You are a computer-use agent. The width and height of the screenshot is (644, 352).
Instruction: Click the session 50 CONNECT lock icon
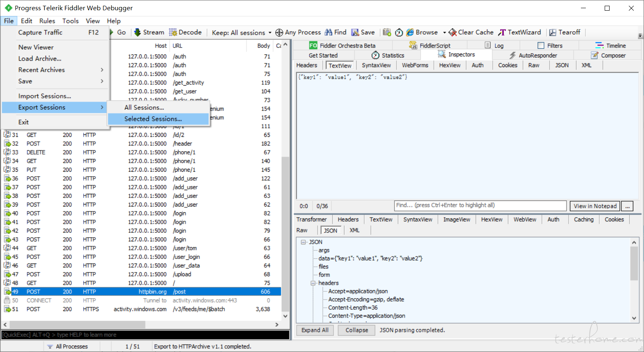[x=7, y=300]
